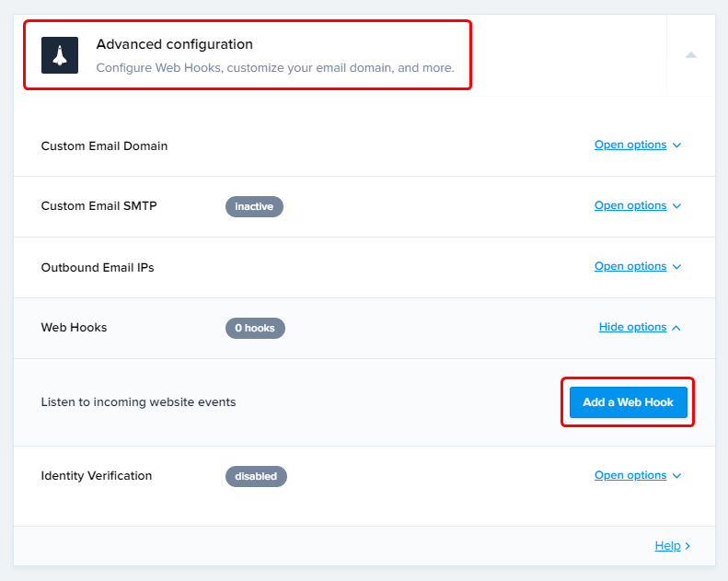Click the up chevron beside Hide options
The height and width of the screenshot is (581, 728).
click(x=676, y=328)
